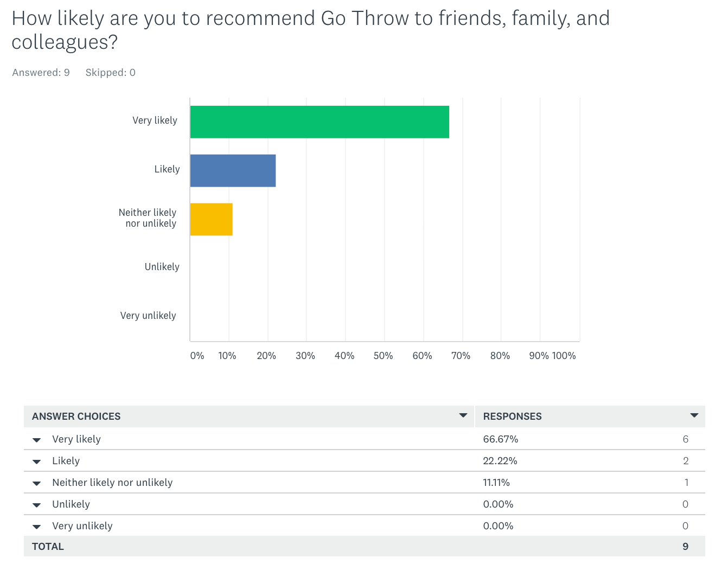Expand the Very unlikely row caret

pyautogui.click(x=37, y=527)
